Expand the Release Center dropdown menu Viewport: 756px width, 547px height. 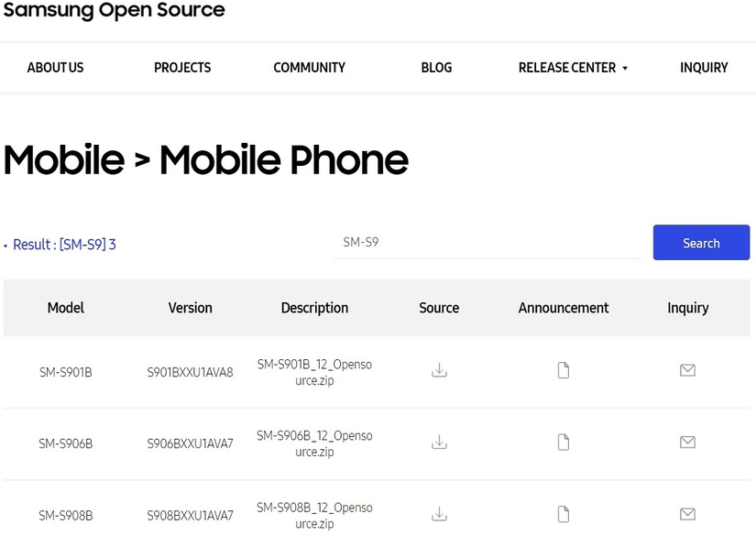click(573, 68)
